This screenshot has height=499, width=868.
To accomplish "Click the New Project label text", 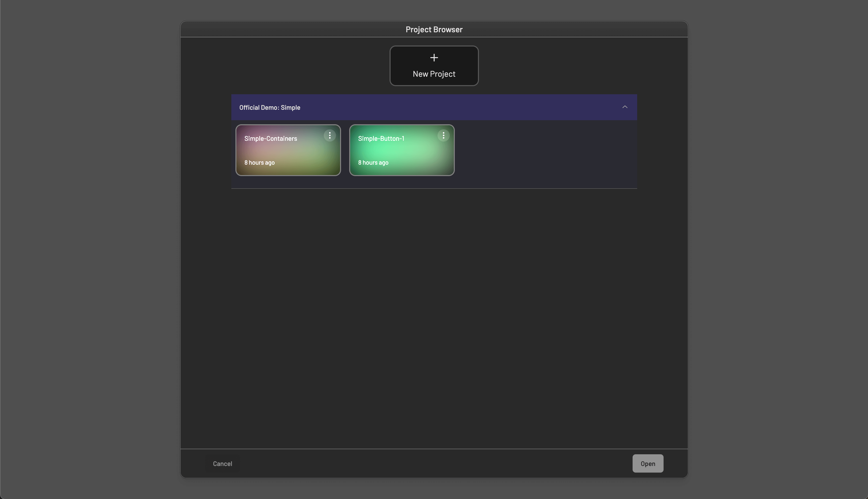I will [434, 74].
